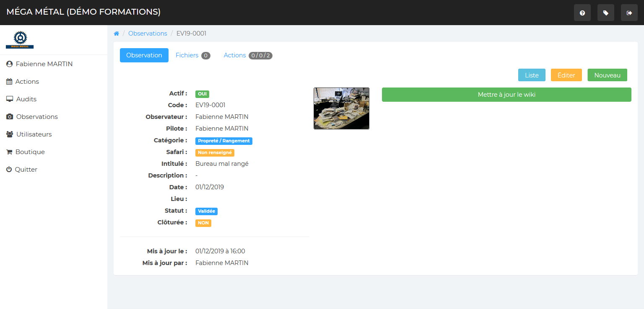Screen dimensions: 644x309
Task: Click the home icon in breadcrumb
Action: (x=117, y=33)
